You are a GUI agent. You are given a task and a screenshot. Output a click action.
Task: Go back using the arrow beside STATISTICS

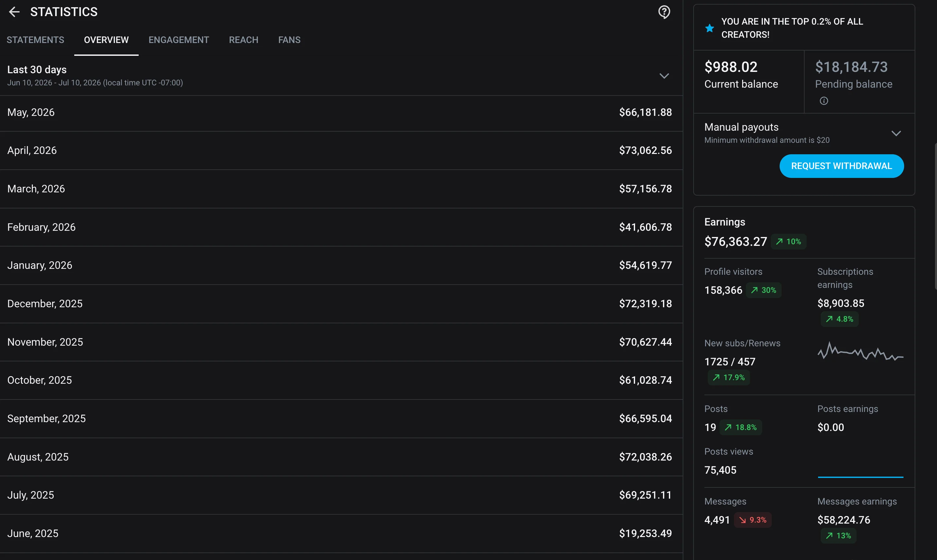[x=14, y=12]
